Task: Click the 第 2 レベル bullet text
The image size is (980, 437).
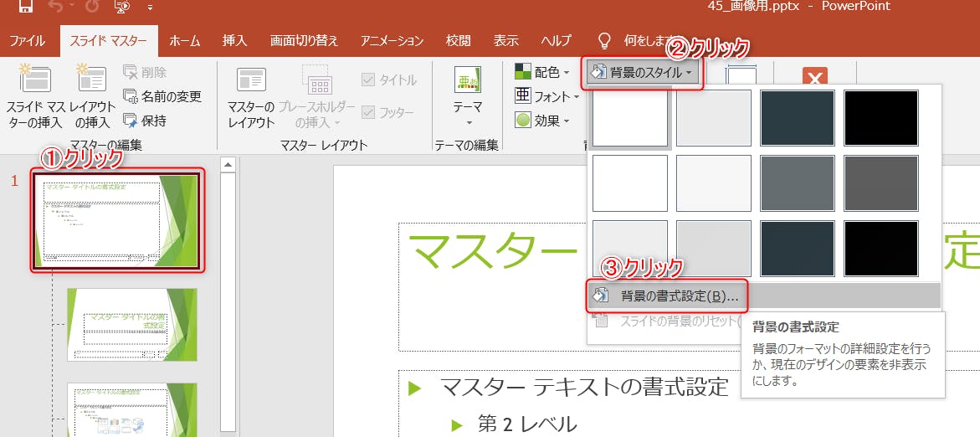Action: [x=527, y=424]
